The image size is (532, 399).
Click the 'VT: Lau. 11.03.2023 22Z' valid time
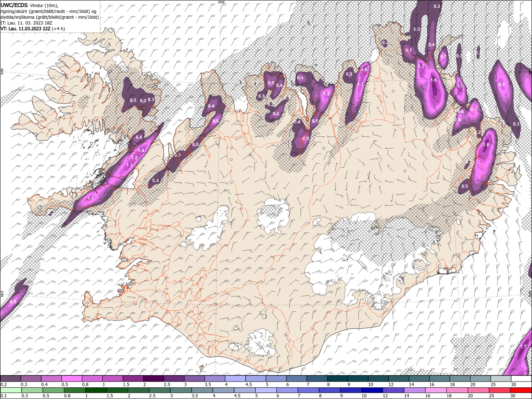click(x=26, y=29)
